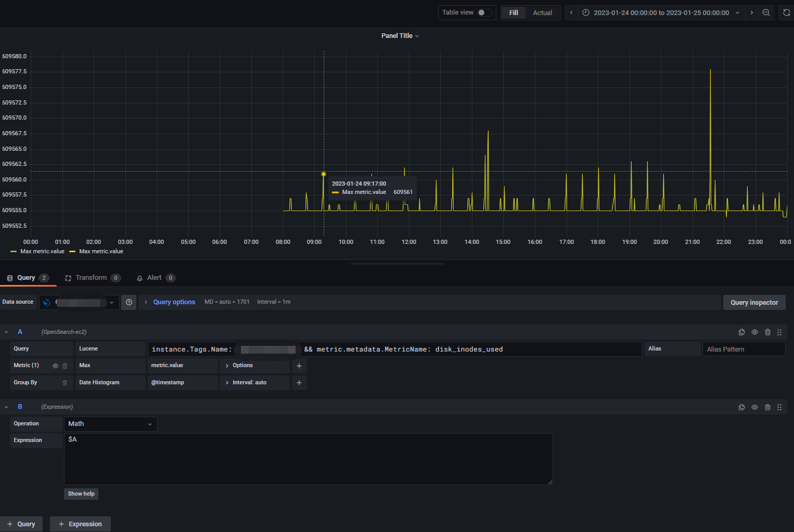Enable the Table view toggle
794x532 pixels.
[x=484, y=11]
